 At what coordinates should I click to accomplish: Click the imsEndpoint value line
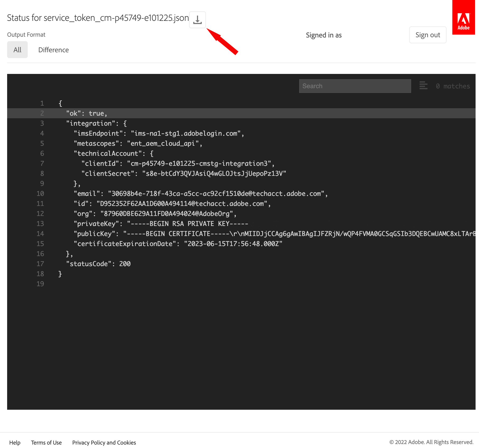pyautogui.click(x=159, y=133)
